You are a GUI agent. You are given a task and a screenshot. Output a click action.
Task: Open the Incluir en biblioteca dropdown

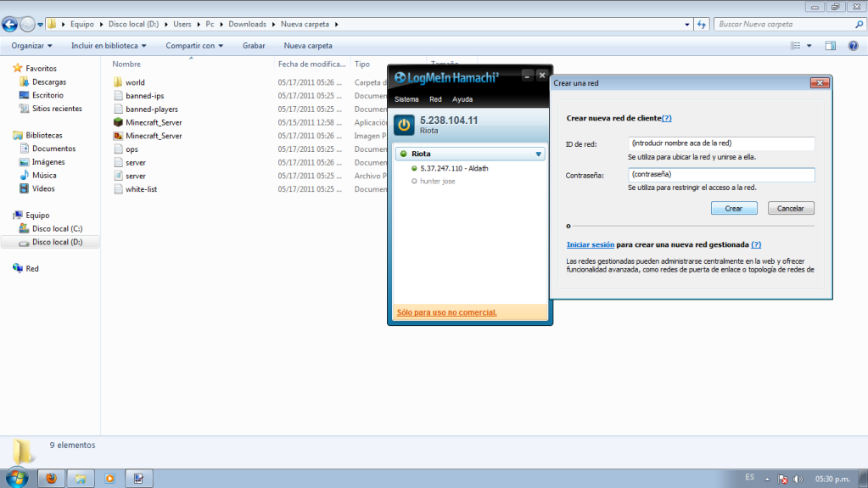coord(109,46)
